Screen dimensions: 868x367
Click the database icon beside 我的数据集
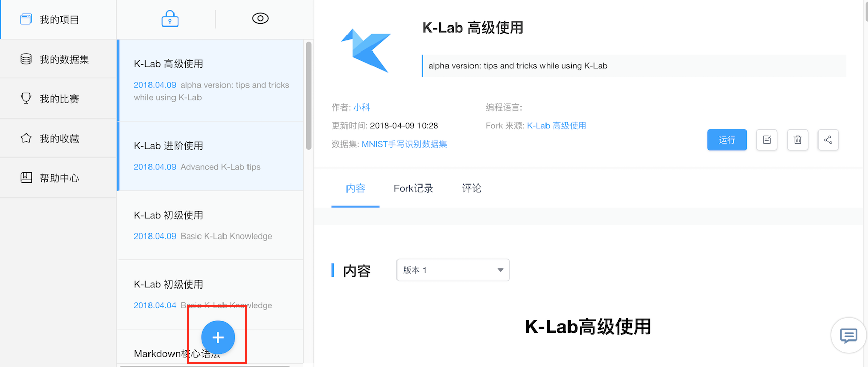[26, 59]
